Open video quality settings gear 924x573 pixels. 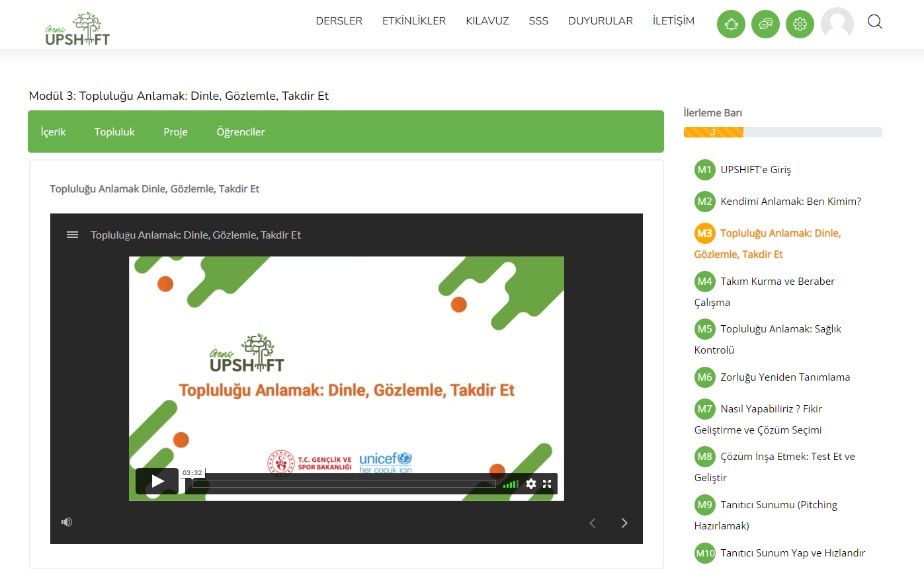pos(530,484)
